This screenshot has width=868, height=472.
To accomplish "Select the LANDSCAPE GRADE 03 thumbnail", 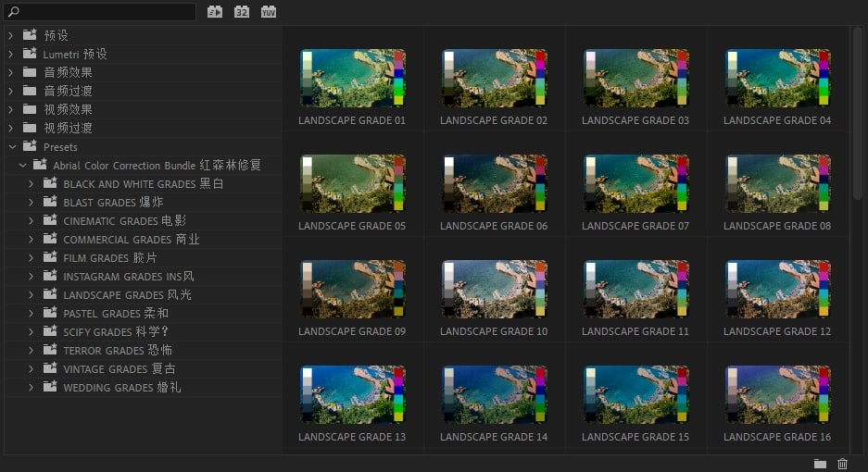I will (x=635, y=78).
